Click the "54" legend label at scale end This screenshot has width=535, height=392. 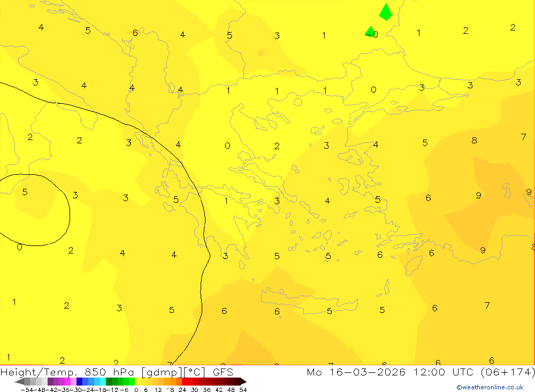tap(243, 390)
